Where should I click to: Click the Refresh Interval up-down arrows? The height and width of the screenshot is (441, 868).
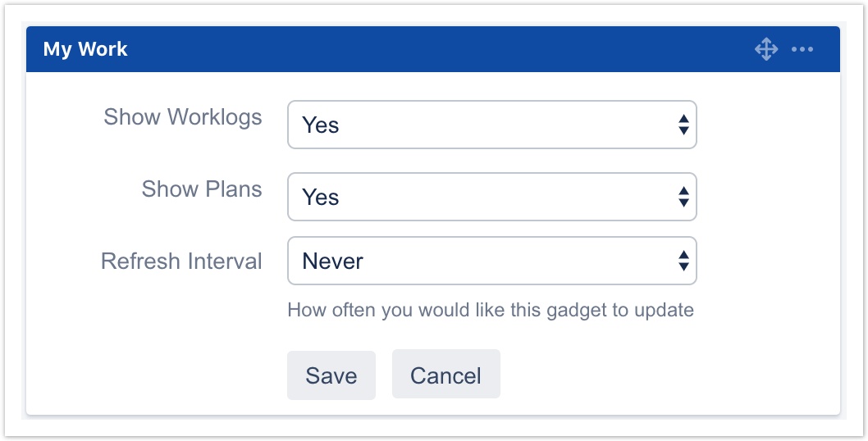pos(683,261)
